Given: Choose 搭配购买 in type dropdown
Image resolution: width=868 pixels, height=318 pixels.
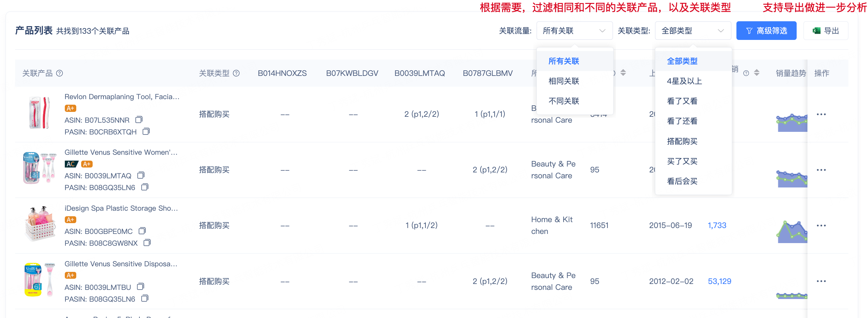Looking at the screenshot, I should pos(694,141).
